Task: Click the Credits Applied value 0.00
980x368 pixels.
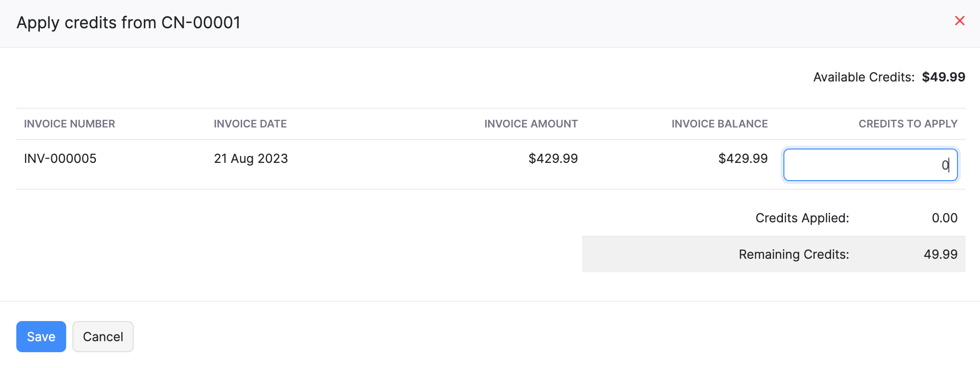Action: (x=944, y=218)
